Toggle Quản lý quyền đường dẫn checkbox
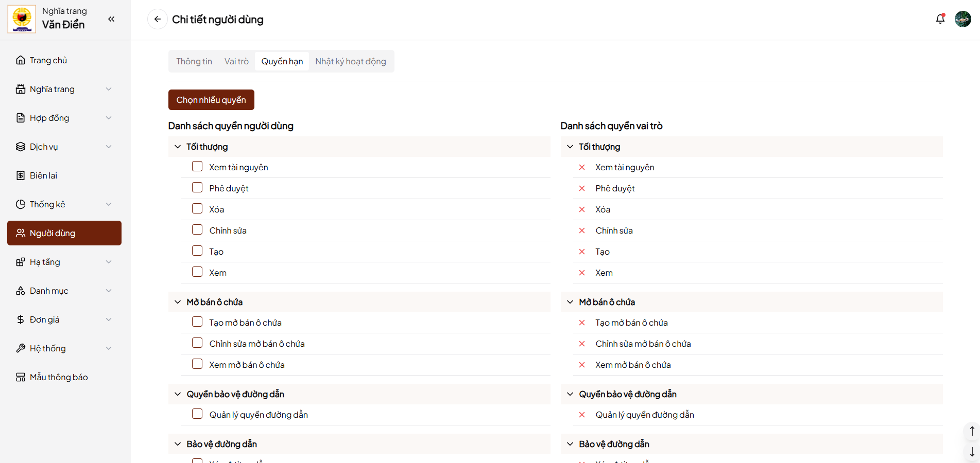The height and width of the screenshot is (463, 980). point(197,414)
